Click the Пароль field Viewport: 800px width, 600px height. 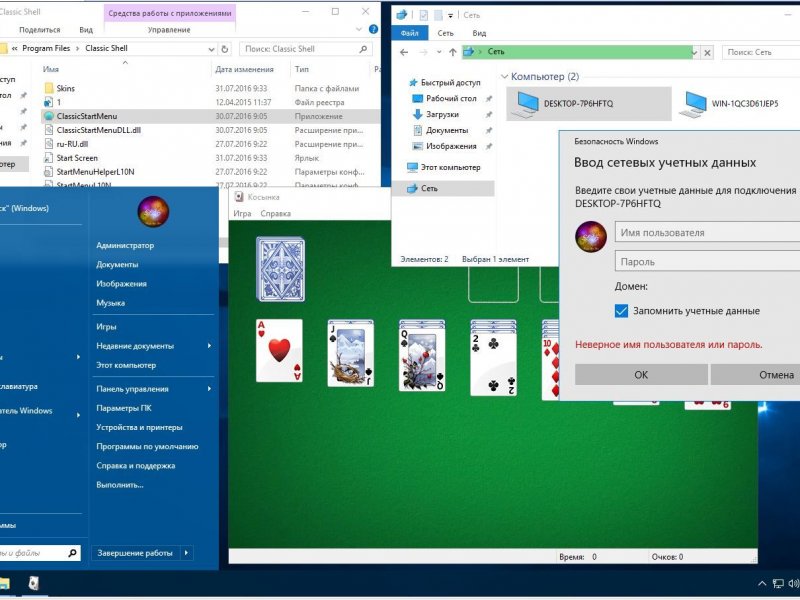click(708, 261)
